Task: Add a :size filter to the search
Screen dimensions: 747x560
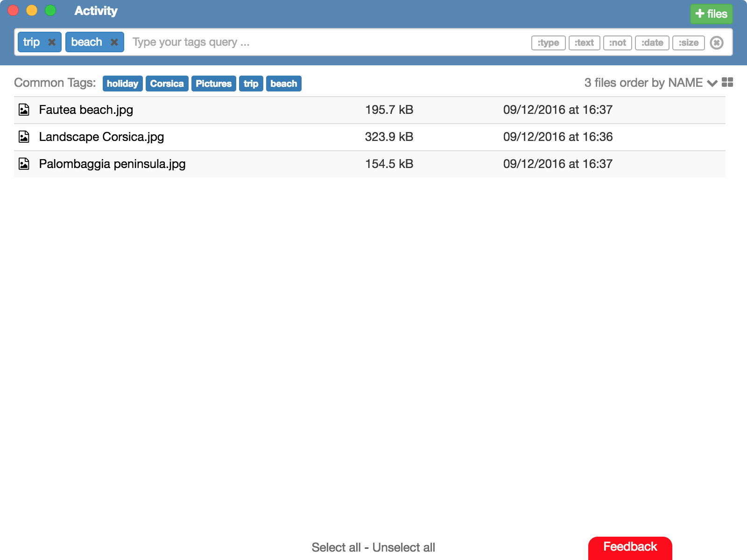Action: click(689, 42)
